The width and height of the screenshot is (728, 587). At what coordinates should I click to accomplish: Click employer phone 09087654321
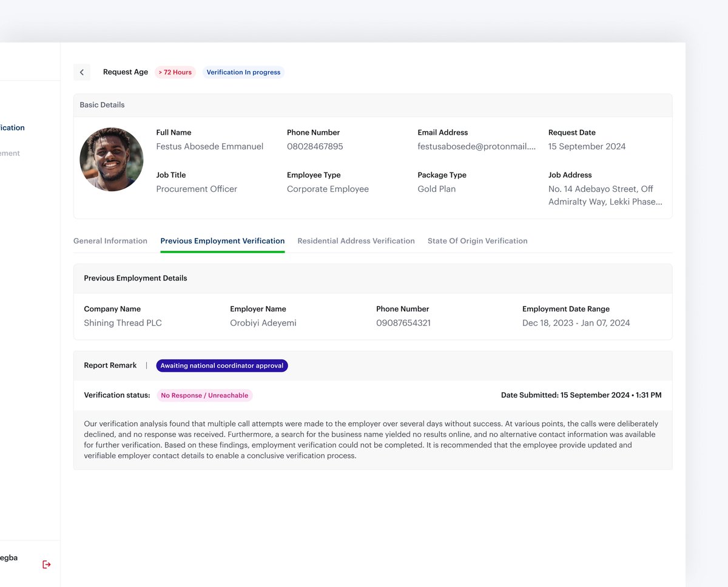point(403,323)
